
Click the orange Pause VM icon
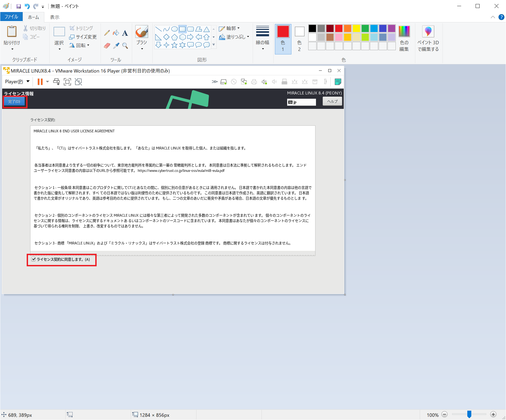[40, 82]
